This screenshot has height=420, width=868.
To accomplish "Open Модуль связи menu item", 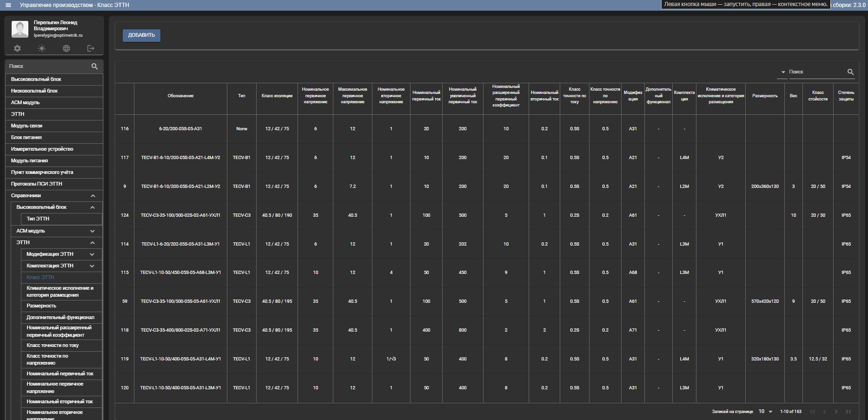I will coord(54,126).
